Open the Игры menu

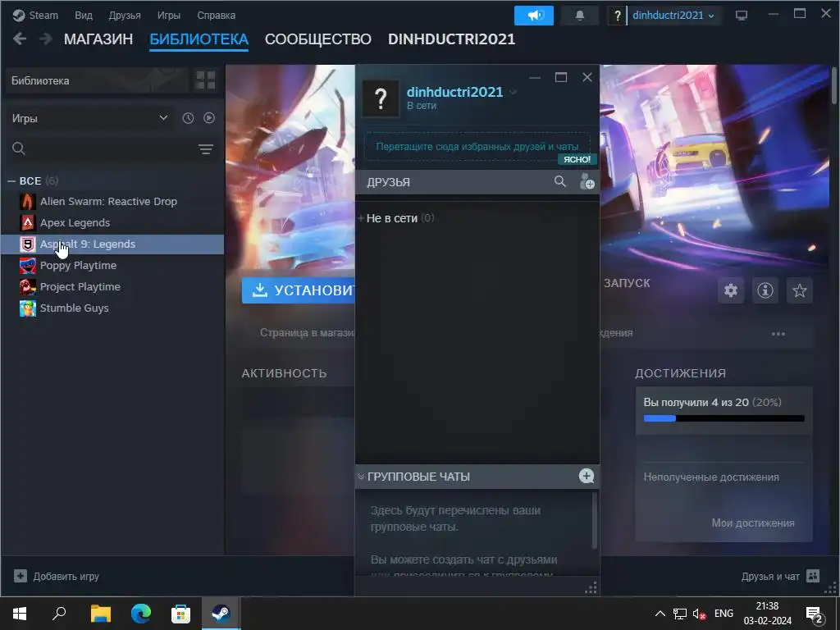click(169, 15)
